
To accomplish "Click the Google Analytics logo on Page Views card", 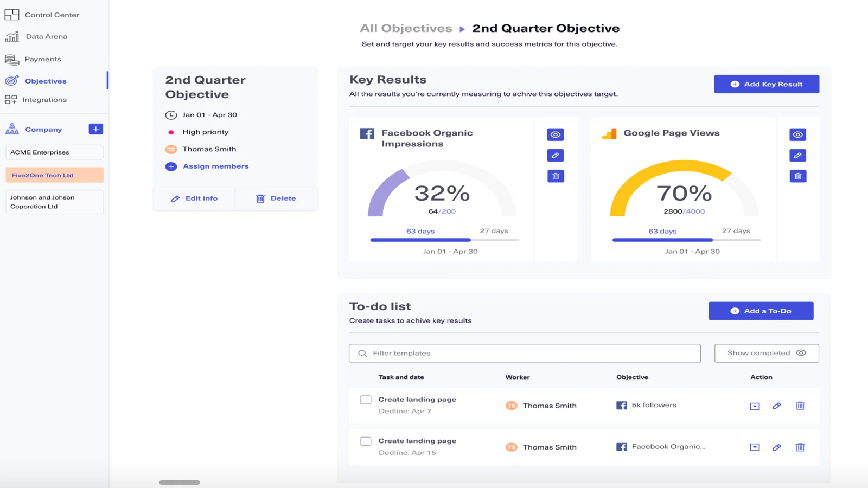I will (x=609, y=133).
